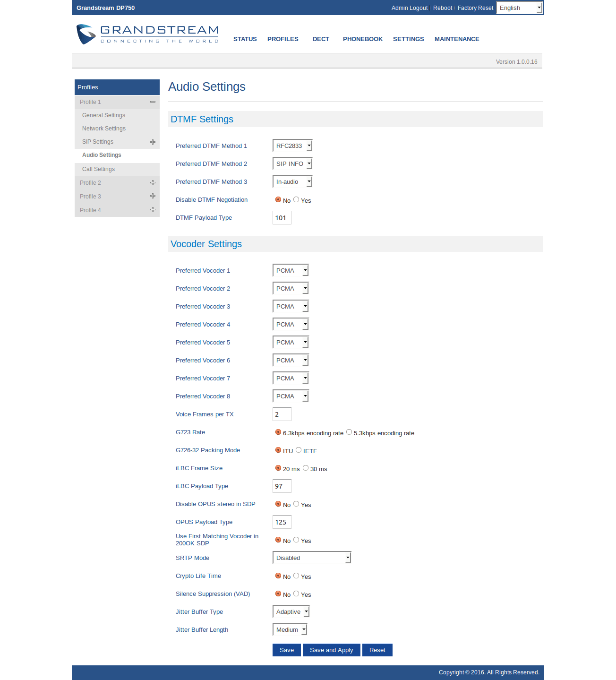Image resolution: width=616 pixels, height=680 pixels.
Task: Open the language selector dropdown
Action: click(520, 8)
